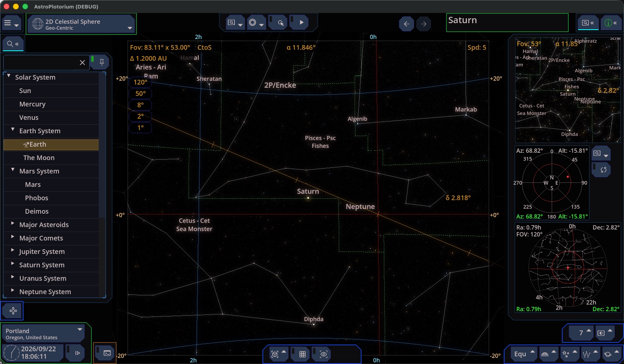
Task: Go forward with the right arrow button
Action: coord(424,24)
